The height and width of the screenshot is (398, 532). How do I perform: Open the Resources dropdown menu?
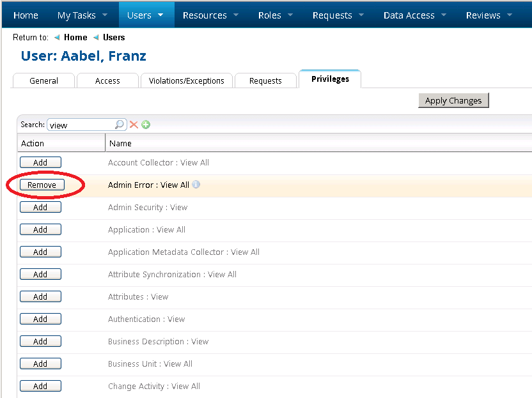tap(206, 15)
